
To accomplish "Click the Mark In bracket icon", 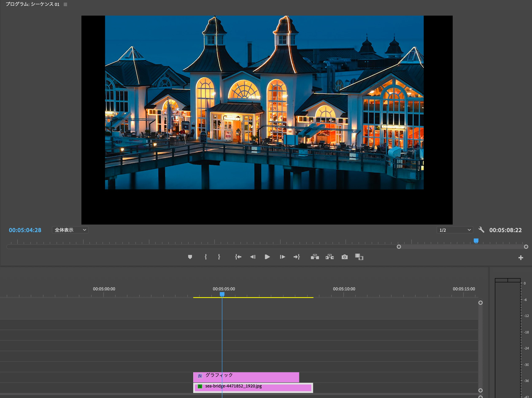I will [206, 257].
